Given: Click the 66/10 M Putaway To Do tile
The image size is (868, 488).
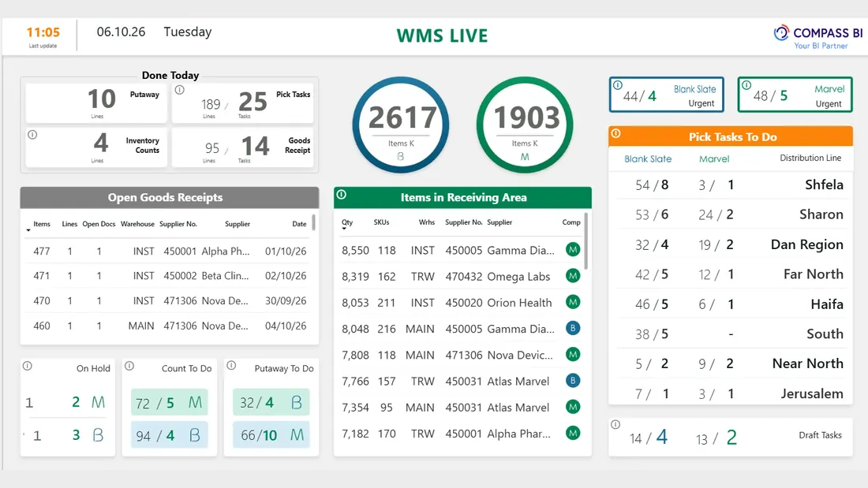Looking at the screenshot, I should (x=271, y=435).
